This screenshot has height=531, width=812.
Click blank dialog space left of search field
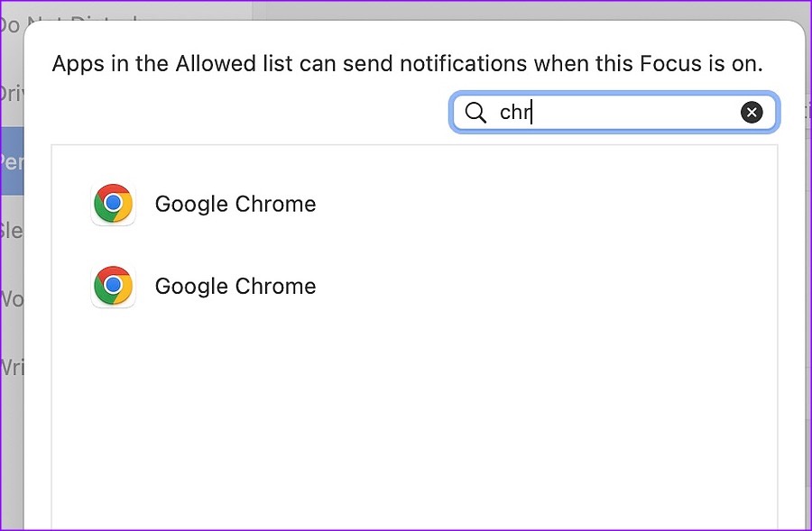point(249,113)
